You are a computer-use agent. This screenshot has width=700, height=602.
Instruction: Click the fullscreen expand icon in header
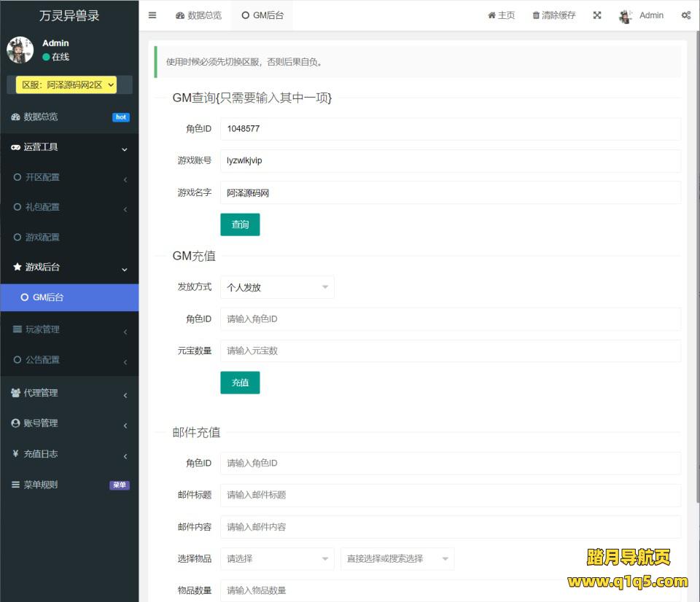[x=597, y=15]
